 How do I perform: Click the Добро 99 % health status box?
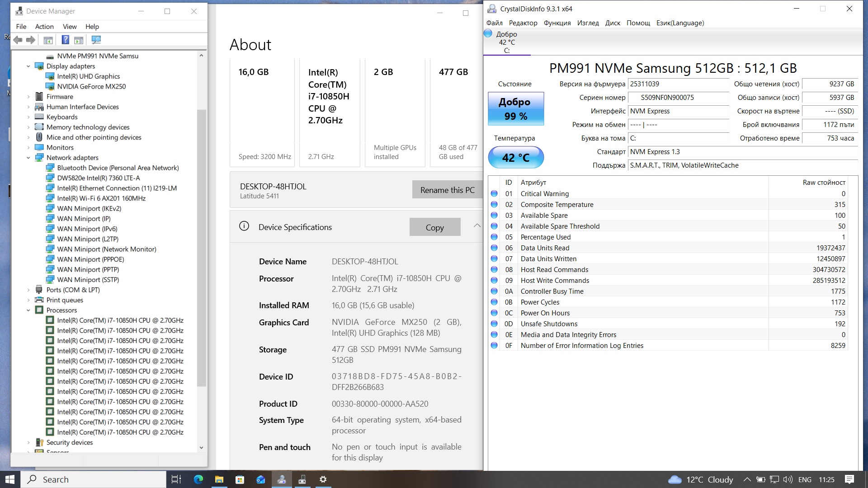click(x=515, y=109)
